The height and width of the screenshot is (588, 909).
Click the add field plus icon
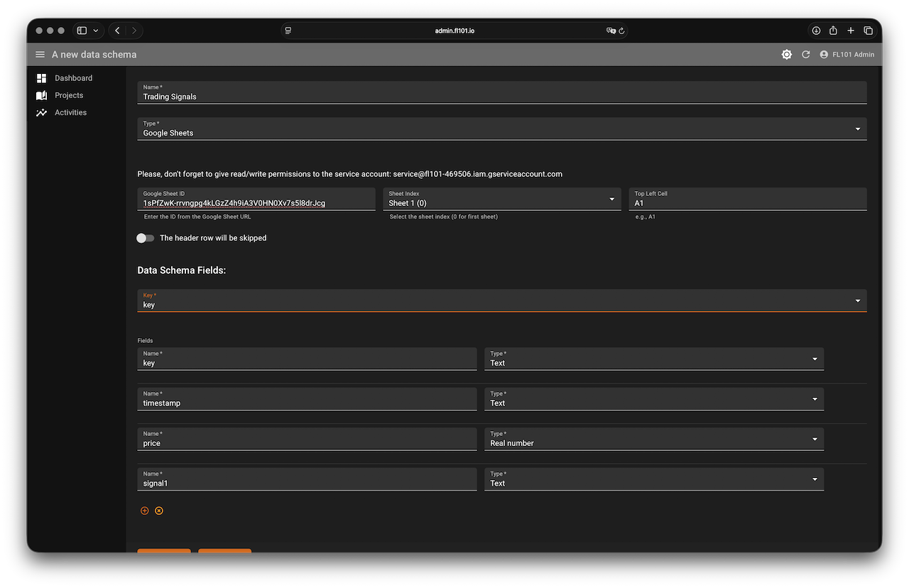pyautogui.click(x=145, y=511)
